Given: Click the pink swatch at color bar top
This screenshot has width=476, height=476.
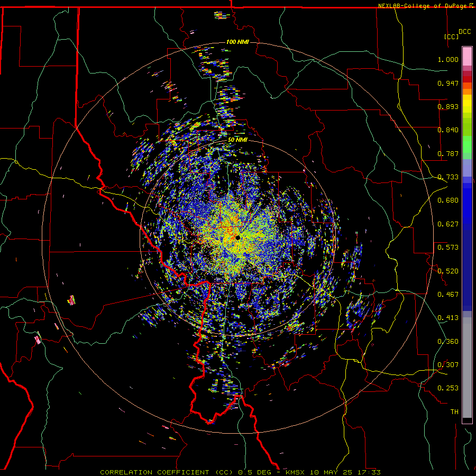Looking at the screenshot, I should (467, 57).
